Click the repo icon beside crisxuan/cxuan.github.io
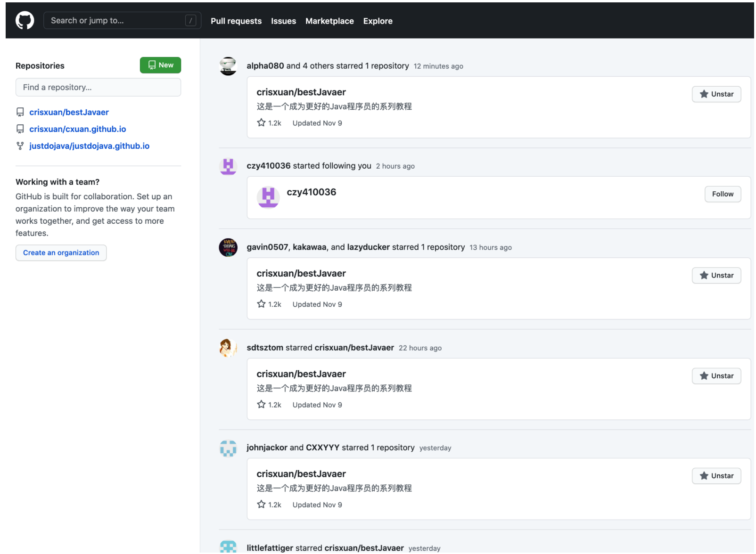756x554 pixels. coord(20,129)
